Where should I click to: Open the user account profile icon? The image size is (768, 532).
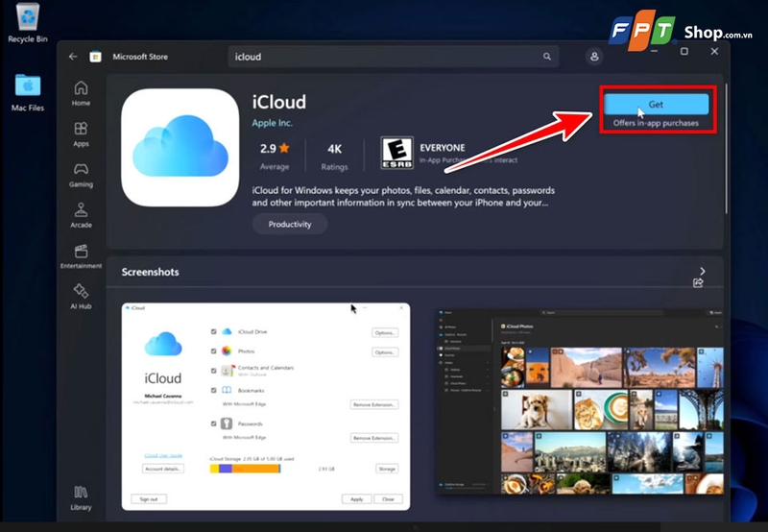pyautogui.click(x=594, y=57)
